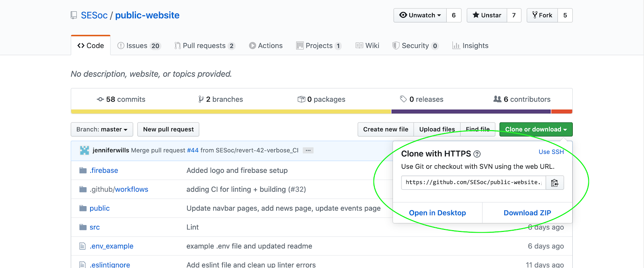Click the commits history icon
Screen dimensions: 644x268
[100, 99]
